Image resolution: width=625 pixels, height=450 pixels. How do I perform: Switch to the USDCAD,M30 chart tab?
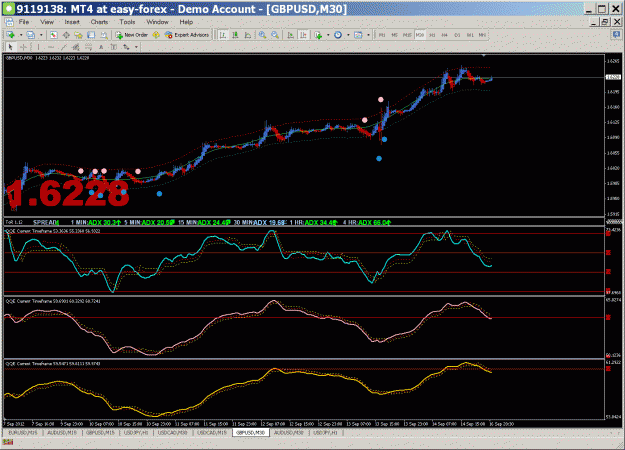173,432
